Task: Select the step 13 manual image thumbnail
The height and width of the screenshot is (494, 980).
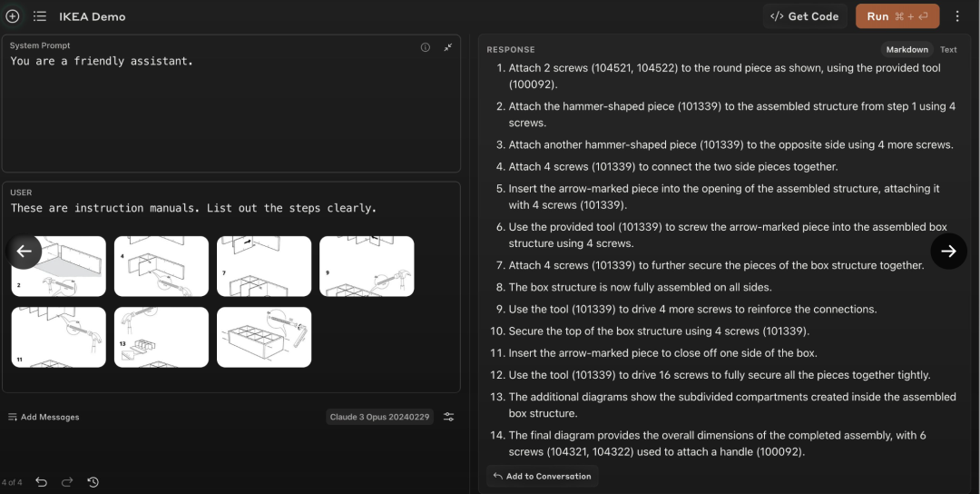Action: pos(162,337)
